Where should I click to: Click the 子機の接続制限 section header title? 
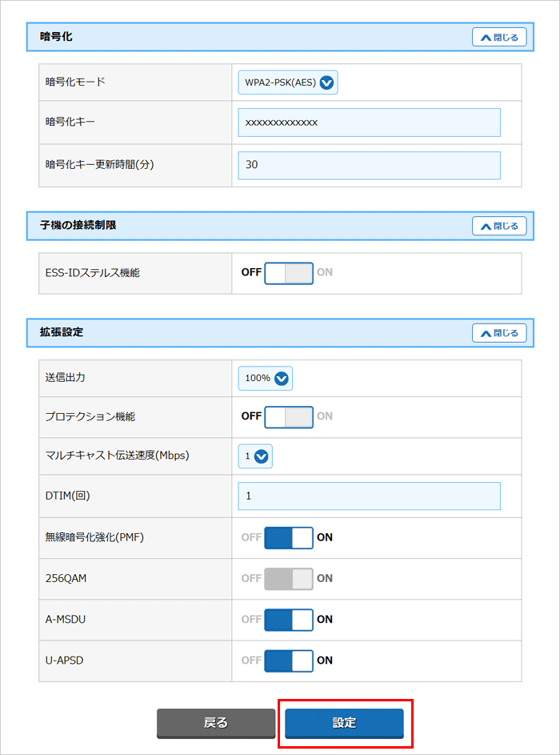[x=78, y=225]
